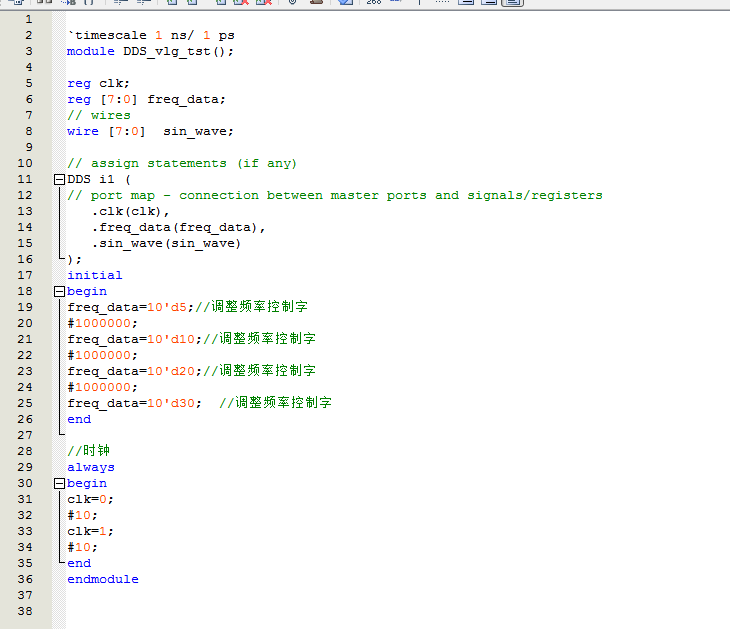Click the 'end' keyword on line 35

(79, 563)
